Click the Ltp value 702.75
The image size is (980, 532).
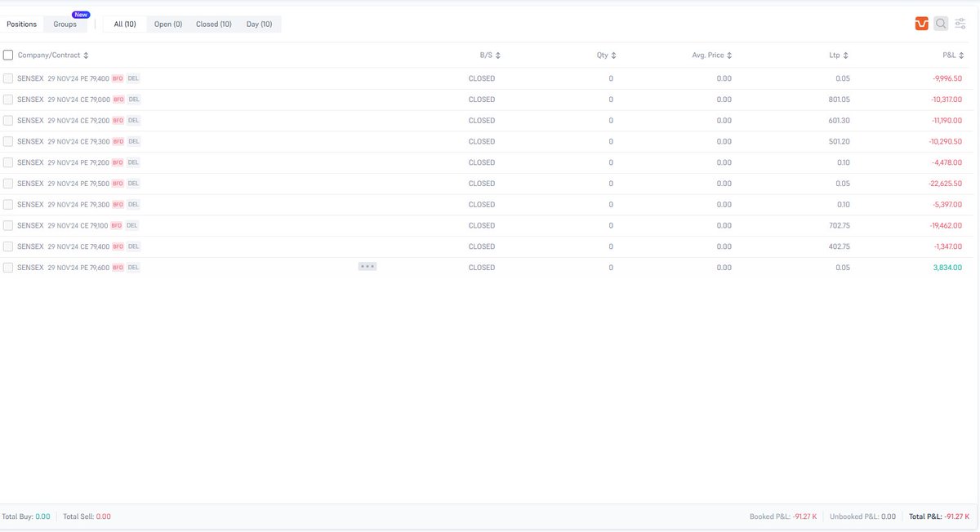tap(839, 225)
